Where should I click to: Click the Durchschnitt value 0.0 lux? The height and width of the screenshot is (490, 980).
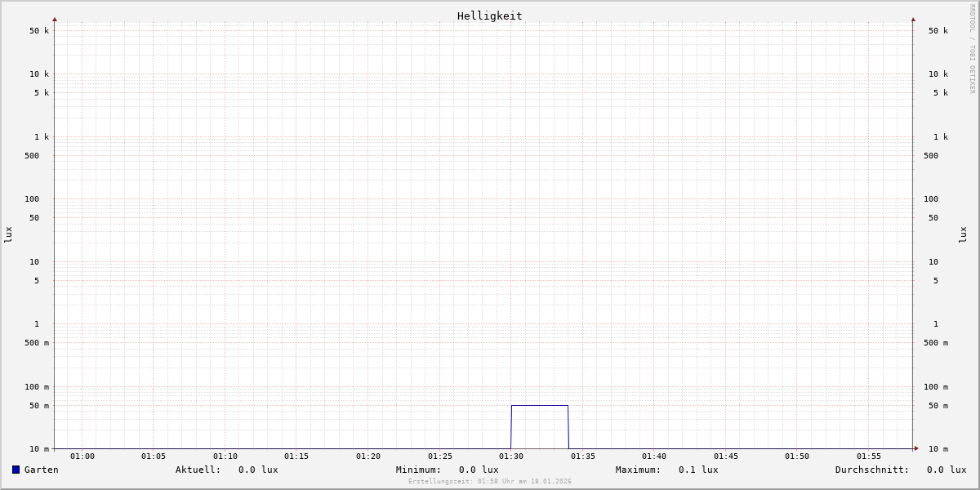click(x=947, y=470)
